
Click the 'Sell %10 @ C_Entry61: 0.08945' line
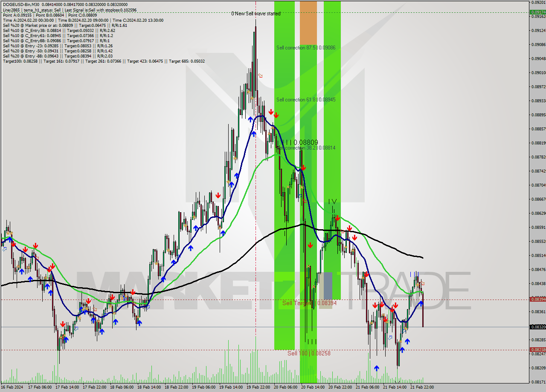tap(58, 35)
